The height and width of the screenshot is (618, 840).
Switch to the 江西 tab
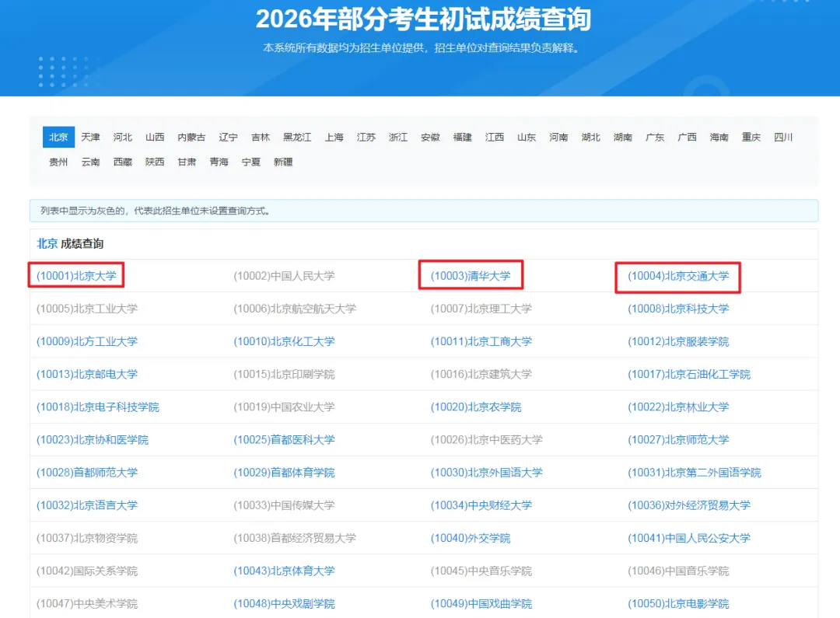tap(495, 137)
